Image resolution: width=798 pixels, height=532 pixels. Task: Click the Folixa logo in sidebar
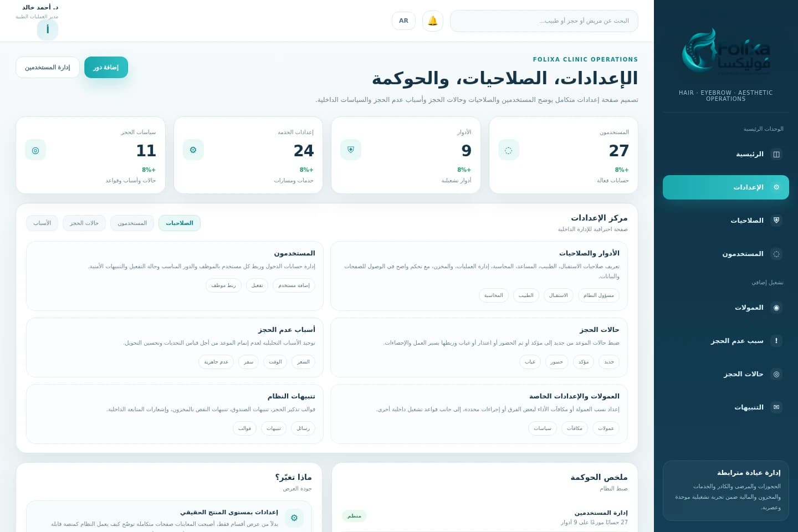725,52
